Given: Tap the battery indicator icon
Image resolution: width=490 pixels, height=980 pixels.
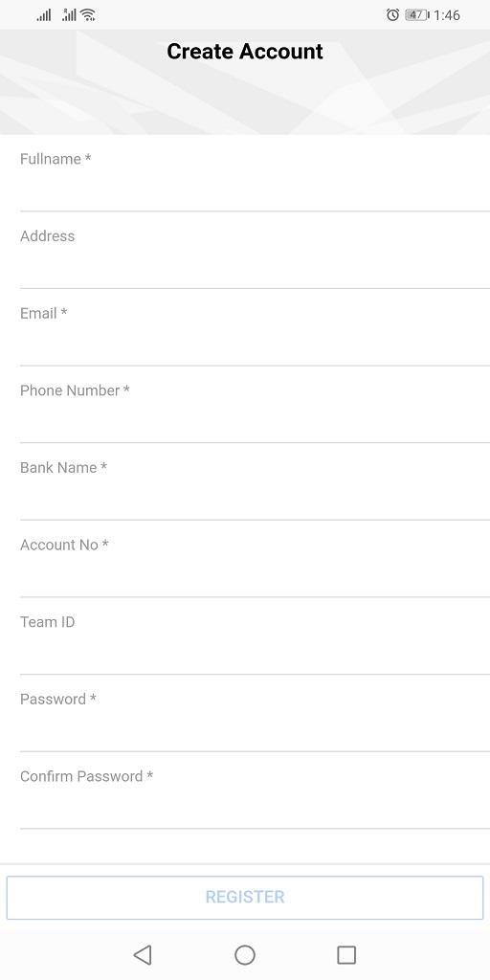Looking at the screenshot, I should coord(417,15).
